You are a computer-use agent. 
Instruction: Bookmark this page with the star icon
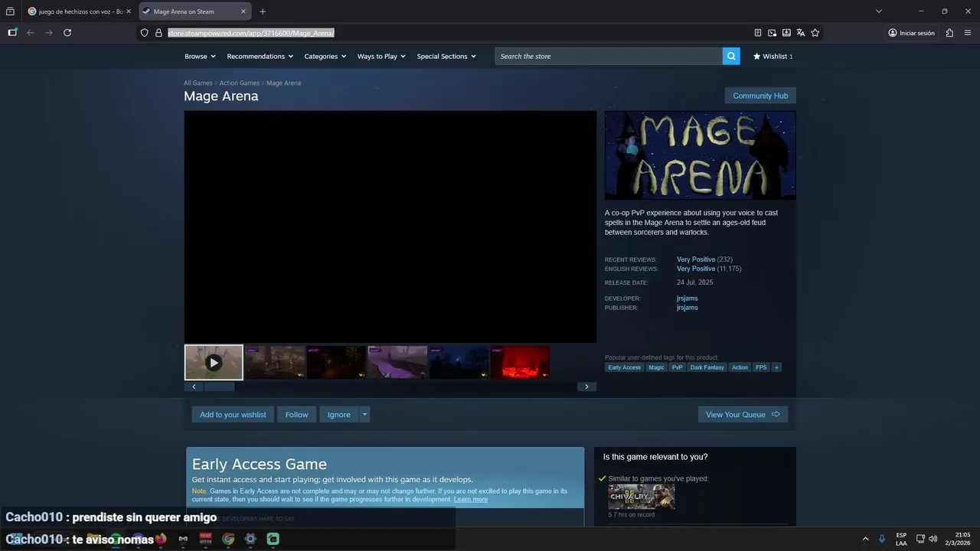coord(815,33)
